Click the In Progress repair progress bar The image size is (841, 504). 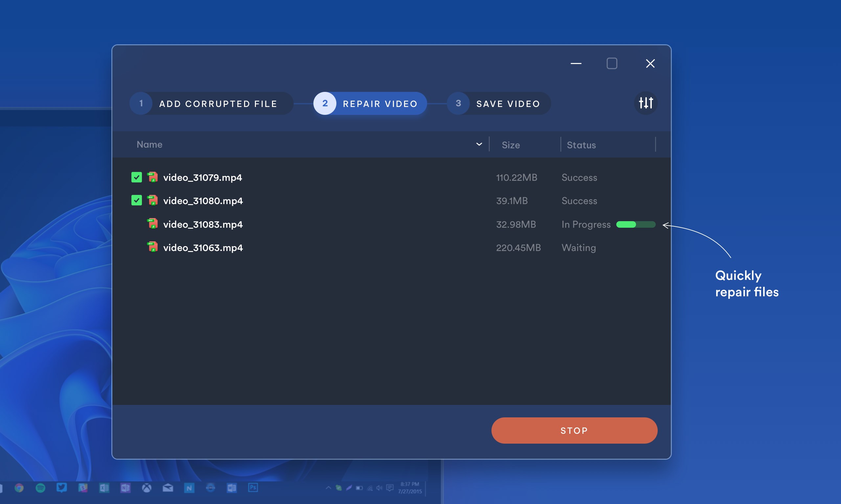[x=636, y=224]
